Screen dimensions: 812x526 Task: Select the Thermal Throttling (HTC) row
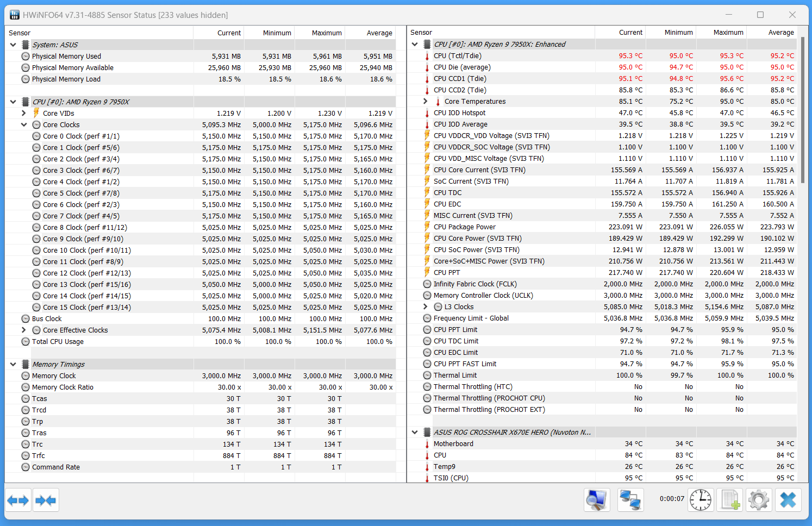[602, 387]
